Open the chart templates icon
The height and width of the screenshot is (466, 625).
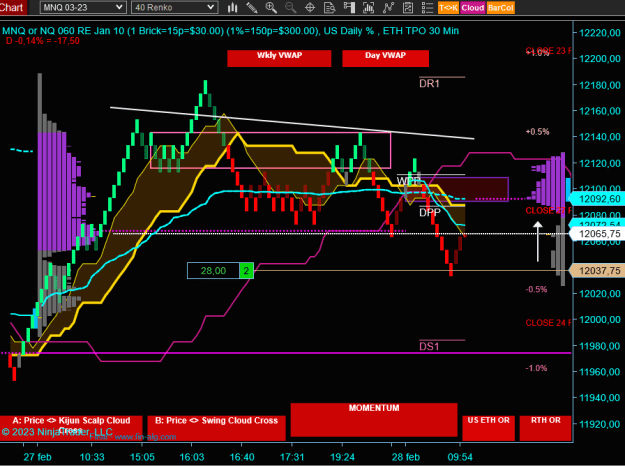pos(407,8)
